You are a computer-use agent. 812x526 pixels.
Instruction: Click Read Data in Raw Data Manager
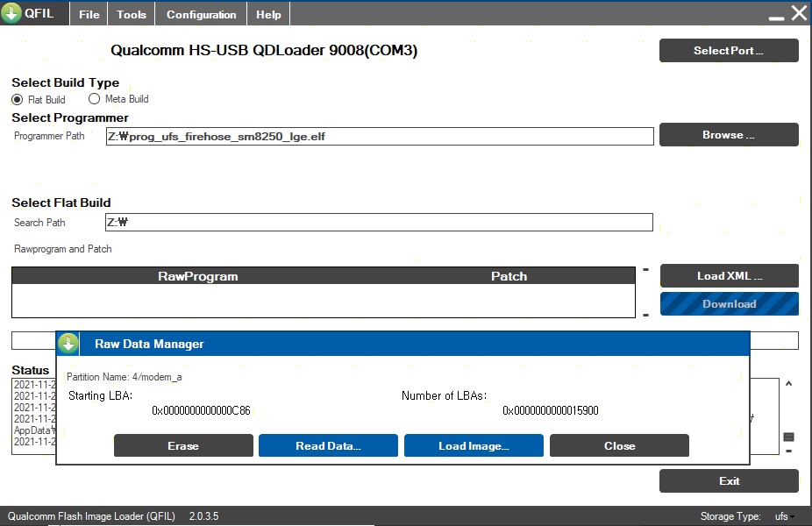coord(328,445)
